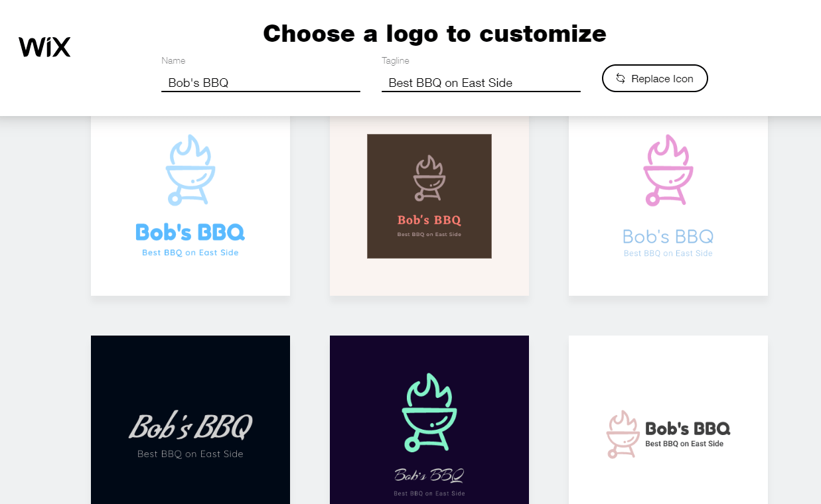
Task: Click the pale pink grill icon beside text
Action: pyautogui.click(x=623, y=434)
